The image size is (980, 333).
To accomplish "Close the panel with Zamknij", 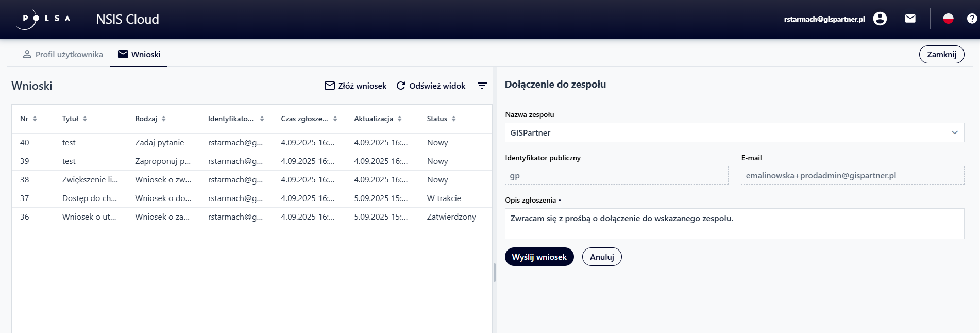I will [941, 55].
